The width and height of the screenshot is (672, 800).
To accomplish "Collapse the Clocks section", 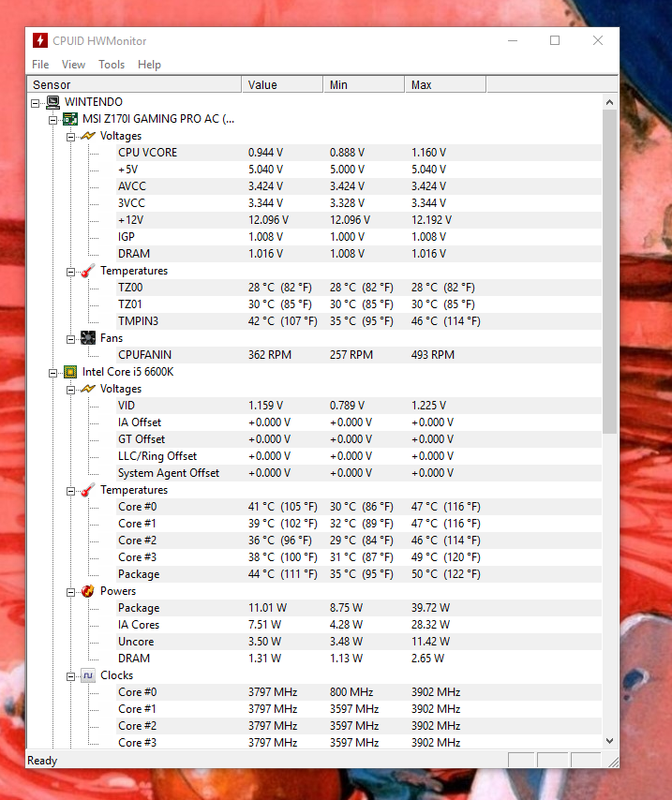I will pos(70,676).
